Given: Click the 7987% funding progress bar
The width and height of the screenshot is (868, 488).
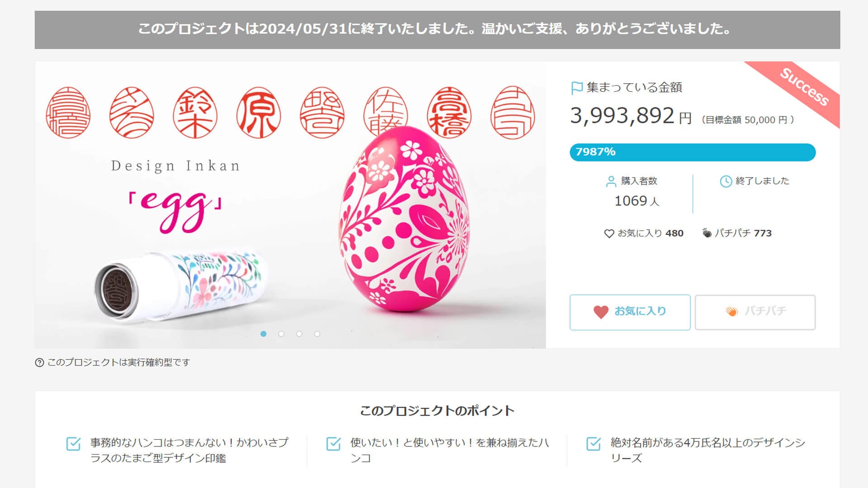Looking at the screenshot, I should pyautogui.click(x=693, y=152).
